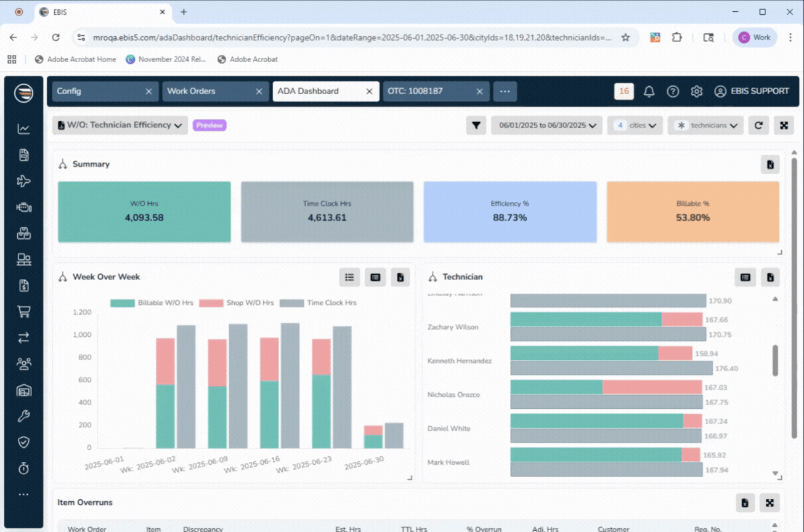Open the shopping cart module in sidebar
The height and width of the screenshot is (532, 804).
23,312
